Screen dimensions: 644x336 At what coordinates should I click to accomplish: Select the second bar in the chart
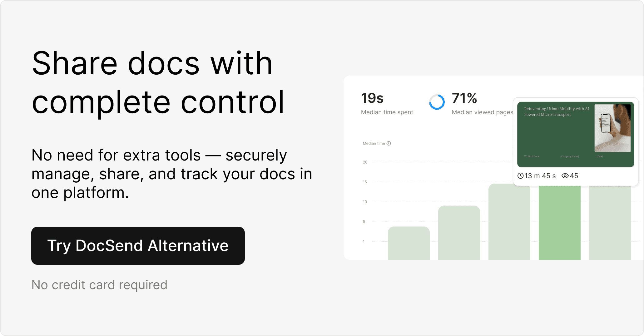click(459, 232)
